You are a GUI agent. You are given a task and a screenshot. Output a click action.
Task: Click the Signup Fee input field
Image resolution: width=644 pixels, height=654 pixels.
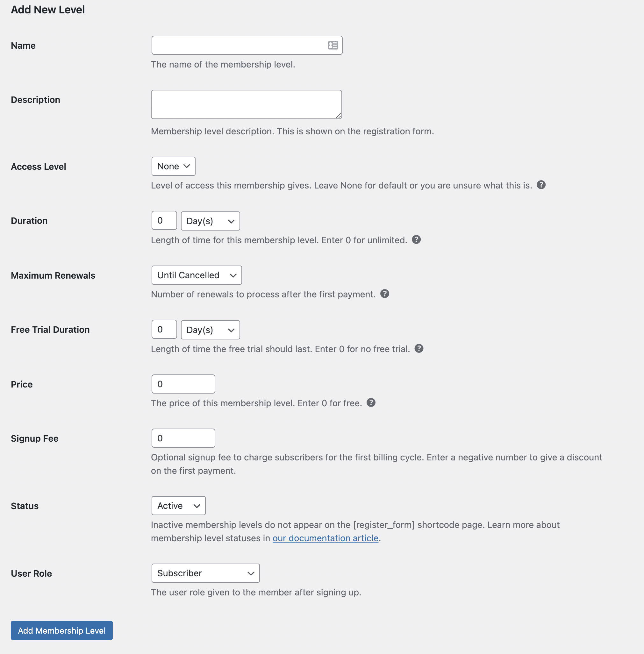[183, 438]
